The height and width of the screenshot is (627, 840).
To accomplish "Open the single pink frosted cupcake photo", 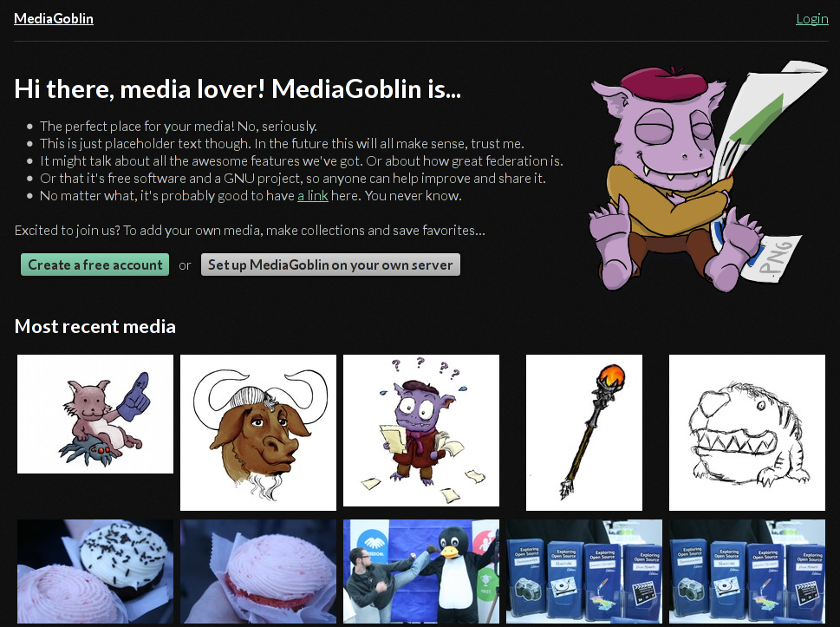I will pos(258,571).
